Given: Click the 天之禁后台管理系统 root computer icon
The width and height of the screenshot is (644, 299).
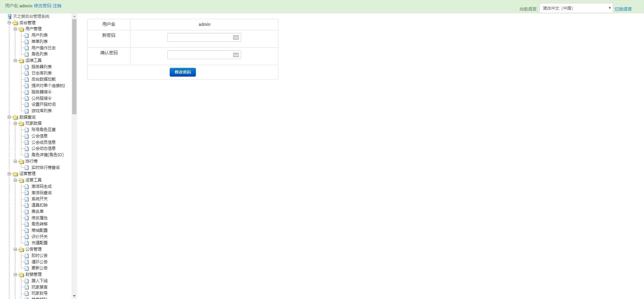Looking at the screenshot, I should point(10,16).
